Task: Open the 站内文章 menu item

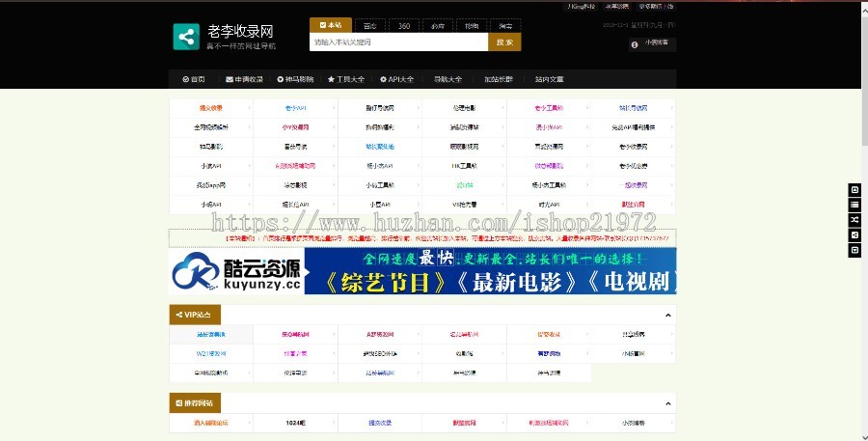Action: (x=549, y=79)
